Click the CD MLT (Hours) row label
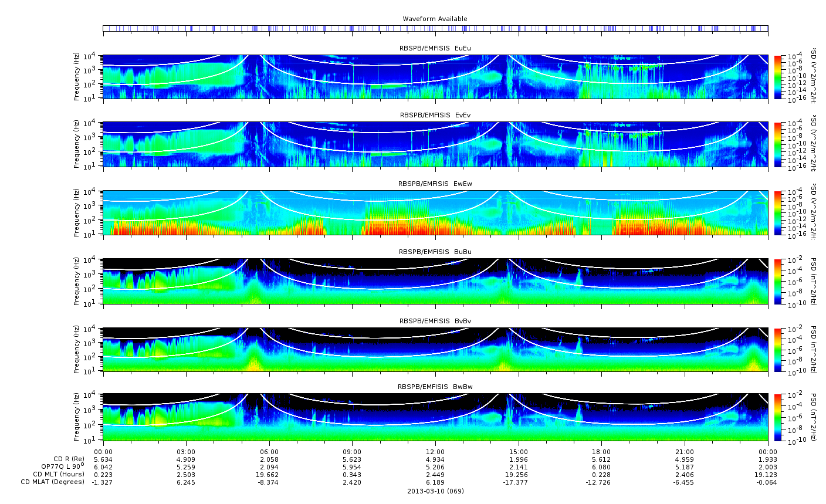Screen dimensions: 826x504 tap(59, 474)
